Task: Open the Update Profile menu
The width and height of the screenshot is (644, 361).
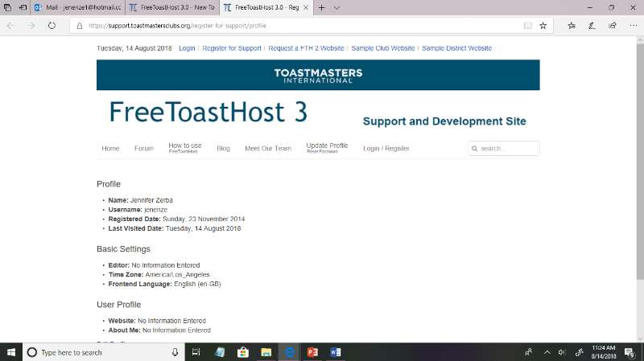Action: click(x=327, y=148)
